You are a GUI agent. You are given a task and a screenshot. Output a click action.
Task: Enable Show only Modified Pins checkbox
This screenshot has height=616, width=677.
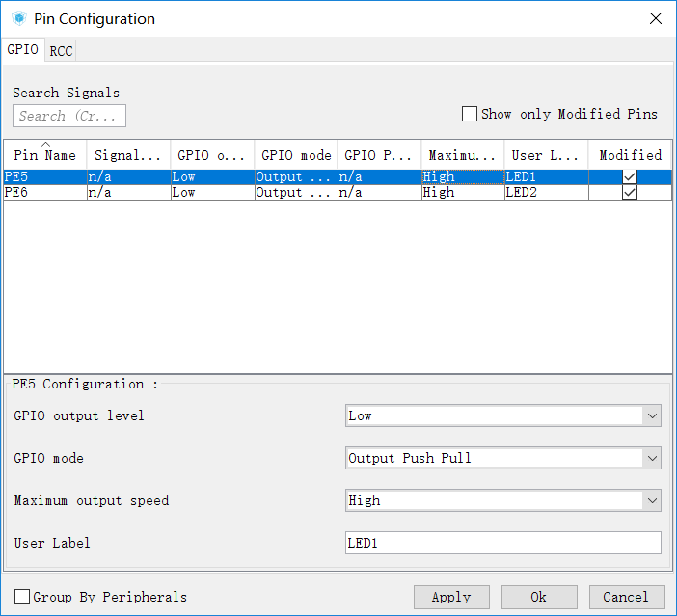[470, 114]
